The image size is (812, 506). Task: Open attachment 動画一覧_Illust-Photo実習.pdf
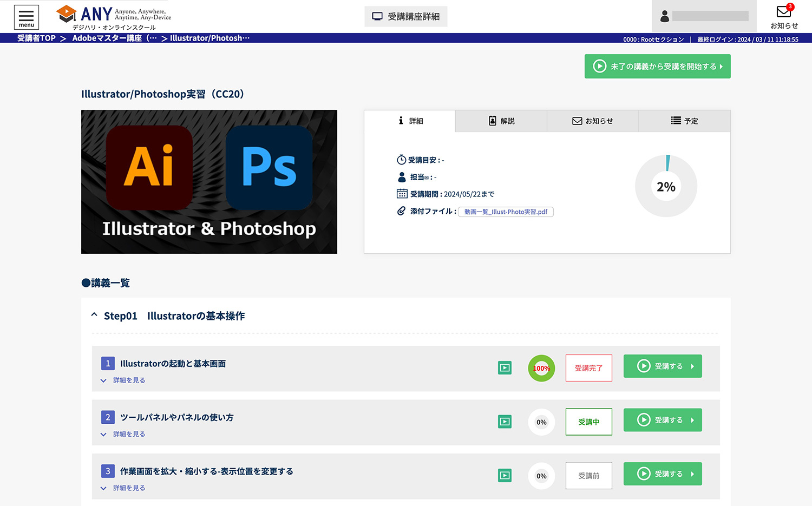[506, 212]
